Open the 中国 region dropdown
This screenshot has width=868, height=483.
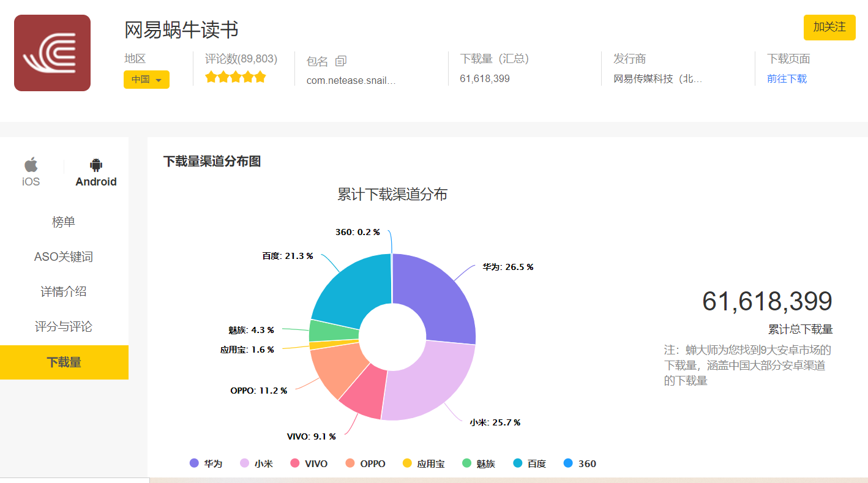(x=146, y=80)
